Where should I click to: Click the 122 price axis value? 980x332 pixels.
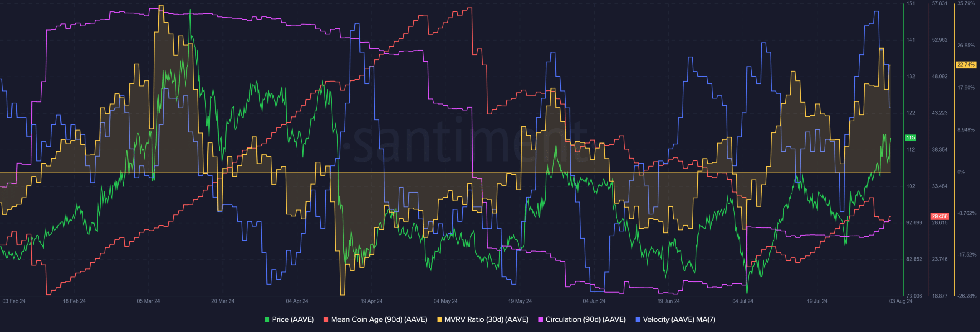pos(911,113)
